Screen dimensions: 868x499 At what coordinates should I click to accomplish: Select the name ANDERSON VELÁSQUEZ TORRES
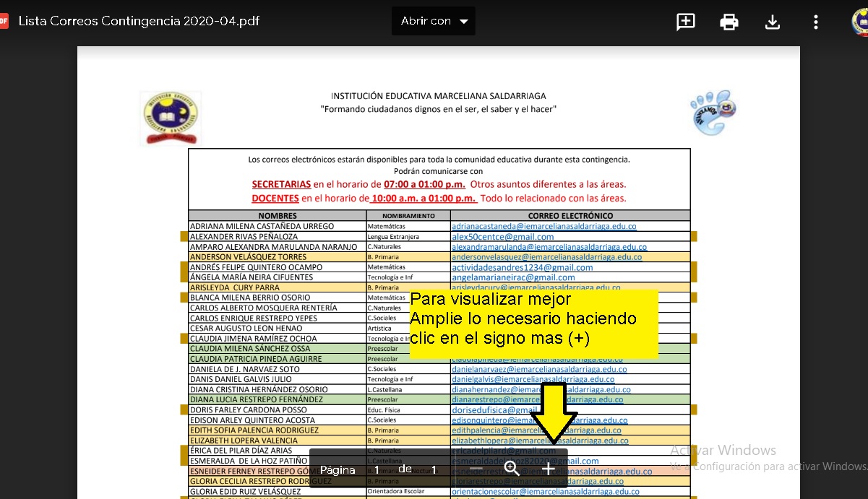[248, 256]
